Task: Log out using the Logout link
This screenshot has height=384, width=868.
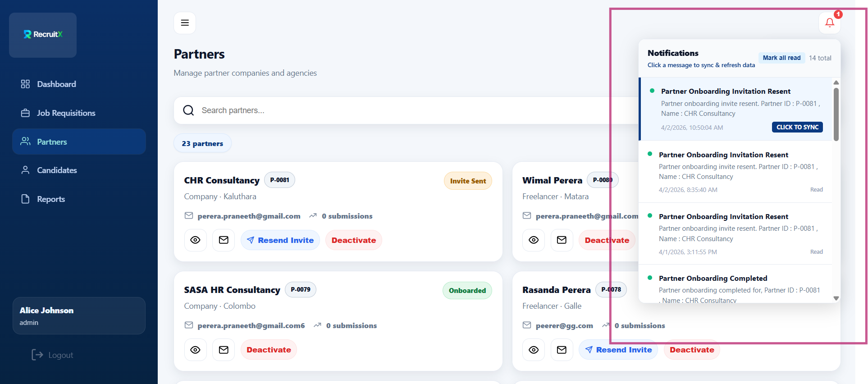Action: tap(53, 355)
